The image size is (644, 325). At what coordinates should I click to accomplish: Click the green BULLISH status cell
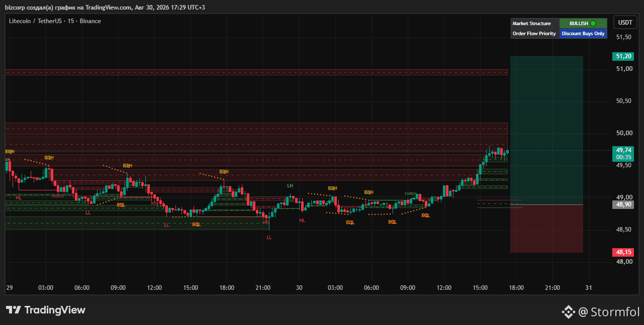click(x=583, y=24)
